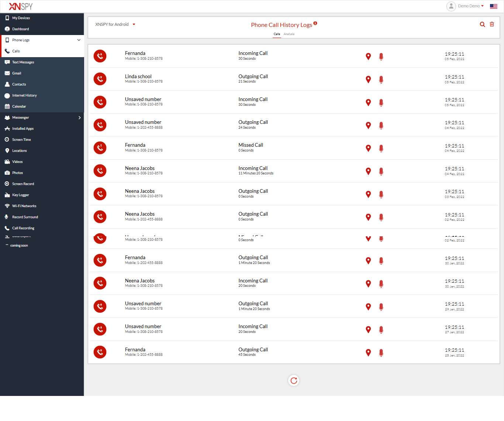Viewport: 504px width, 421px height.
Task: Expand the Messenger submenu
Action: point(79,118)
